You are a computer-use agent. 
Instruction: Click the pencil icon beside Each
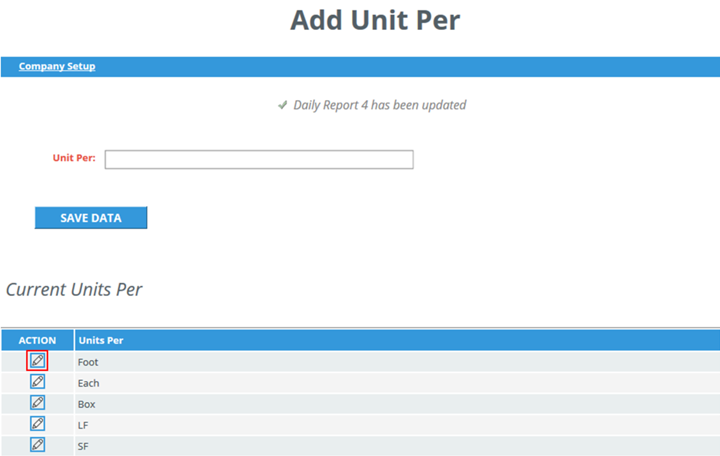coord(37,382)
